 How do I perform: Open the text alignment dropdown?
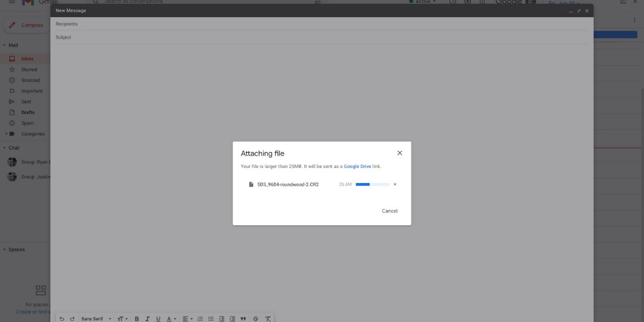pyautogui.click(x=187, y=319)
